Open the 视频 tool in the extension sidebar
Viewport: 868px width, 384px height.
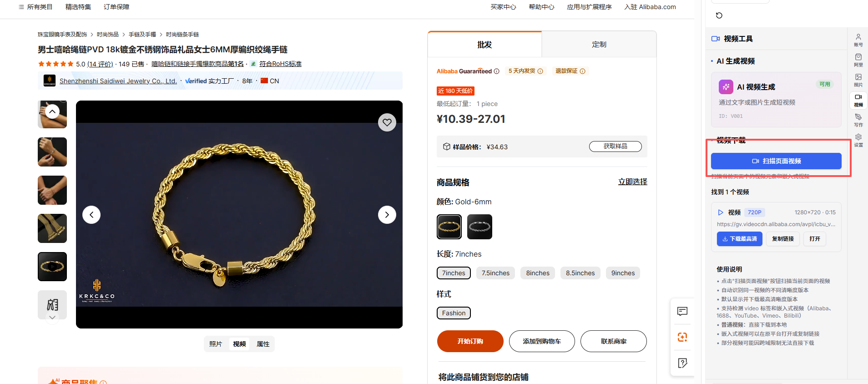858,100
